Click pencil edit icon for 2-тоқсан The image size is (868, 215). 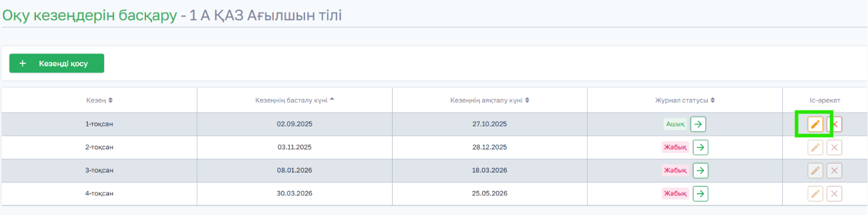(815, 147)
